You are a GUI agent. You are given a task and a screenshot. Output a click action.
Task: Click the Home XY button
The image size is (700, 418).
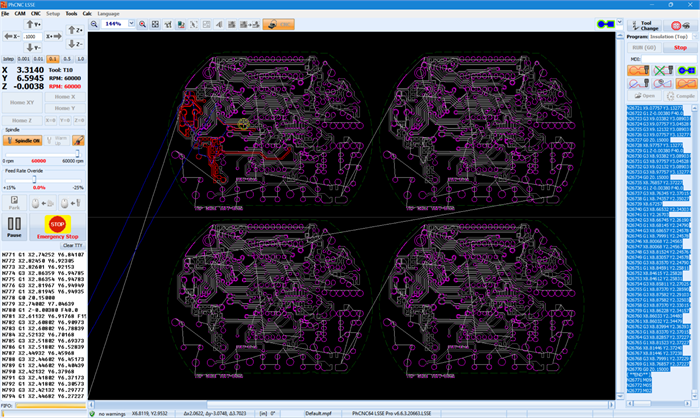tap(22, 103)
